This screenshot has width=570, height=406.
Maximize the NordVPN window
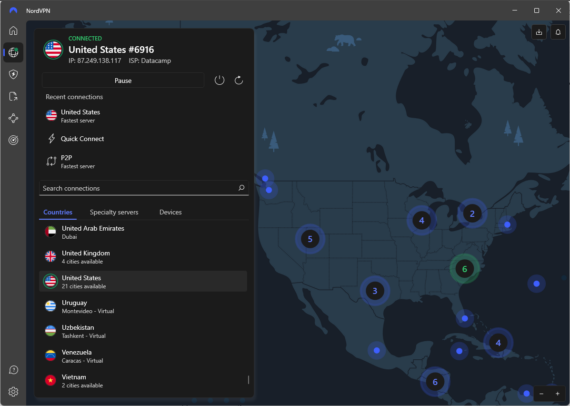pos(537,11)
